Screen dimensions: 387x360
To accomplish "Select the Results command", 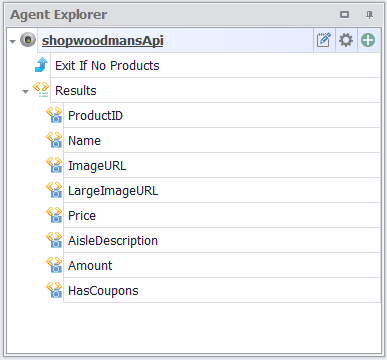I will click(x=215, y=90).
